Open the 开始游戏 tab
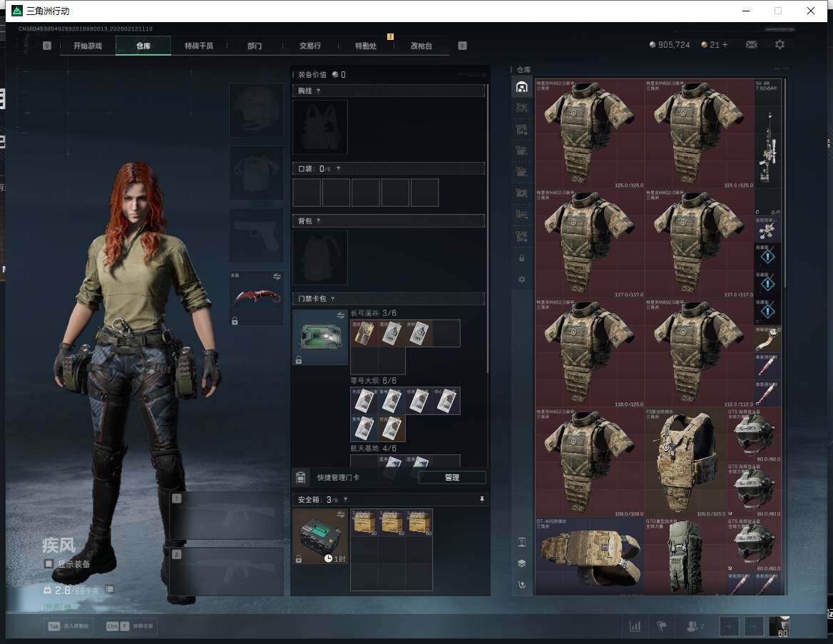The image size is (833, 644). [x=88, y=46]
